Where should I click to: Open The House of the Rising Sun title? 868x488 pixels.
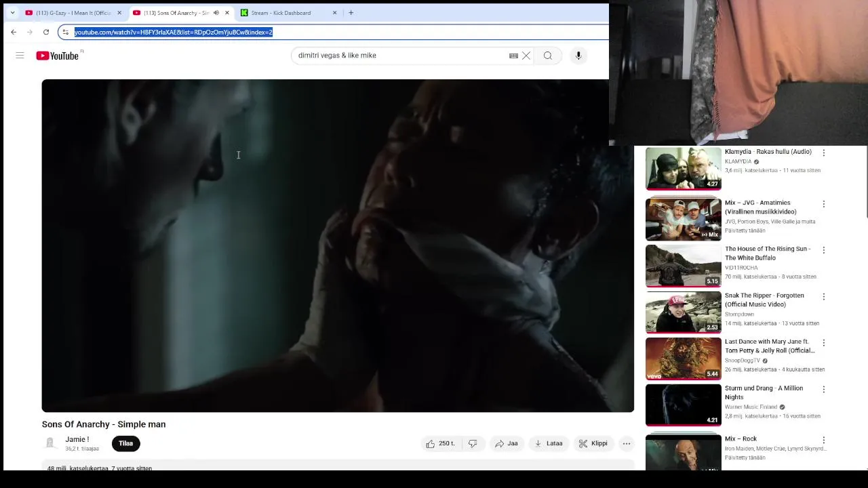click(768, 253)
